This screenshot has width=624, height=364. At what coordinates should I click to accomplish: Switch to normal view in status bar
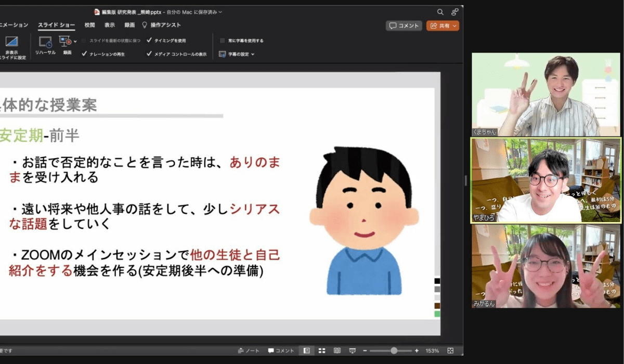(x=307, y=350)
